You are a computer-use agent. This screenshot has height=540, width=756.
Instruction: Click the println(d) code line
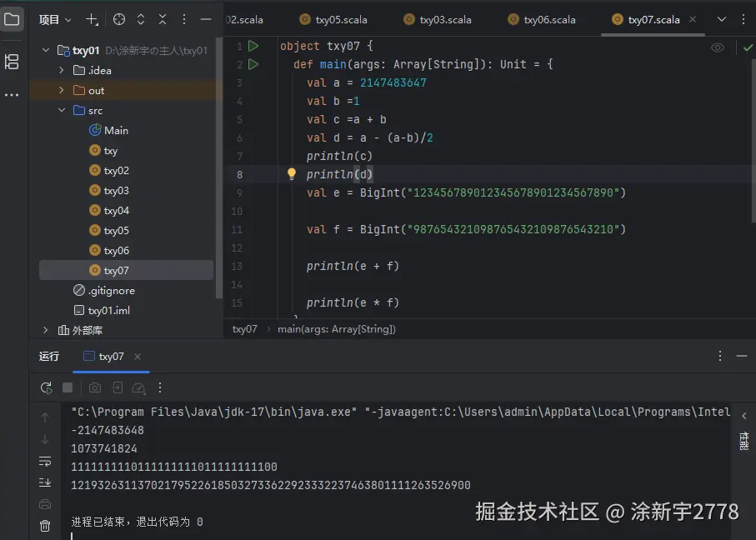point(339,174)
